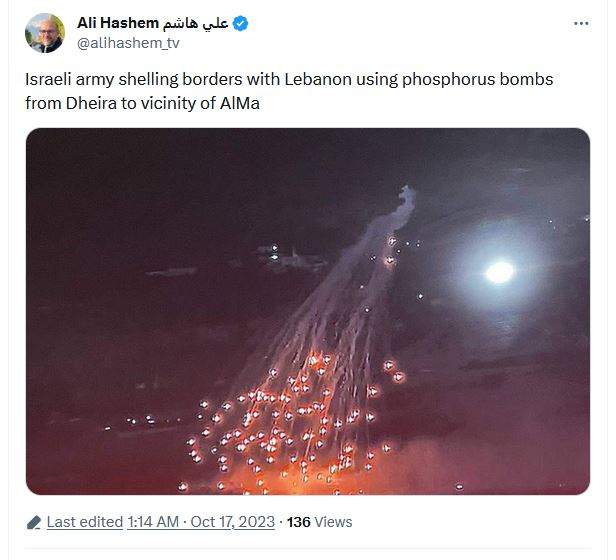Click the phrase phosphorus bombs in tweet
The height and width of the screenshot is (560, 616).
coord(477,80)
